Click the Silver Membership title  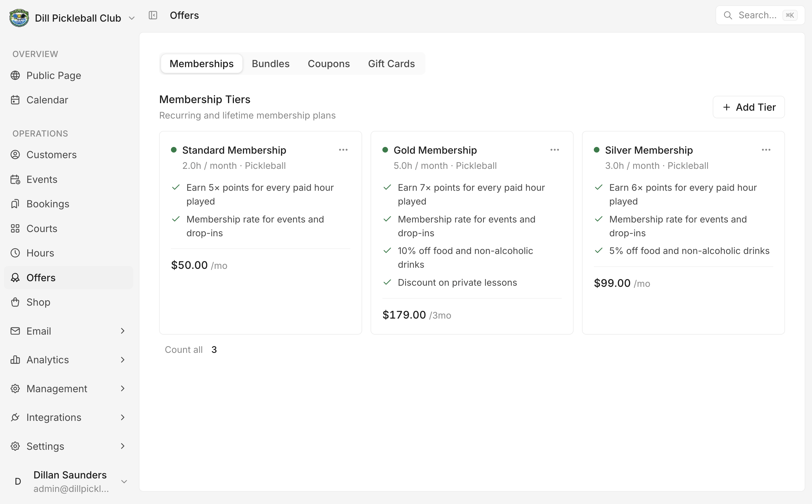click(649, 150)
